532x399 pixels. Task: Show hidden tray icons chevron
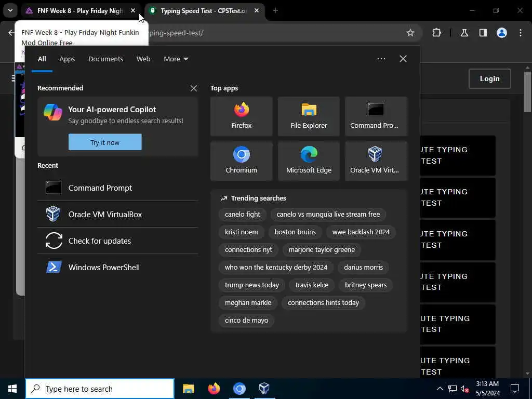440,389
